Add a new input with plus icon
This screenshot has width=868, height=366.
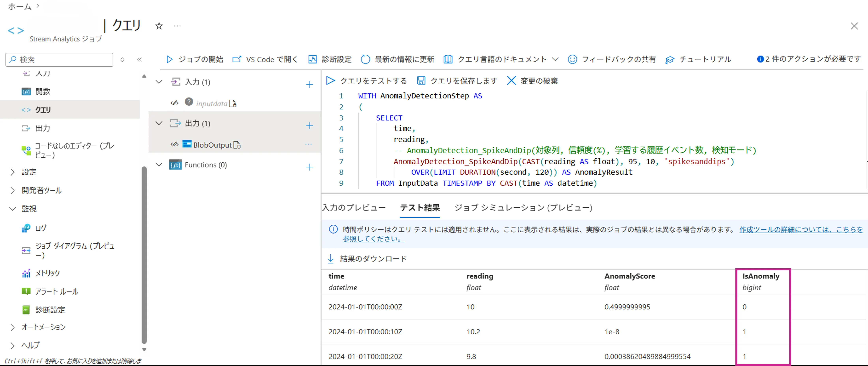(309, 84)
